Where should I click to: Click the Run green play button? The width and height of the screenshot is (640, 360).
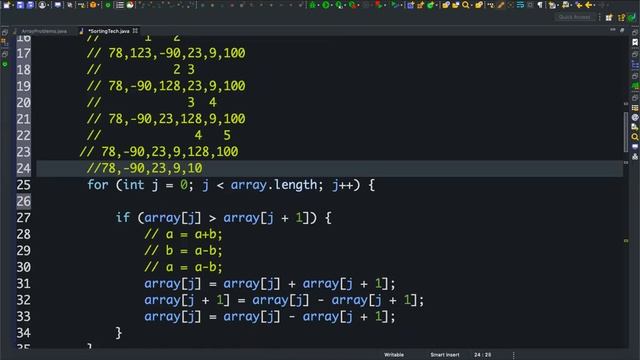click(325, 5)
